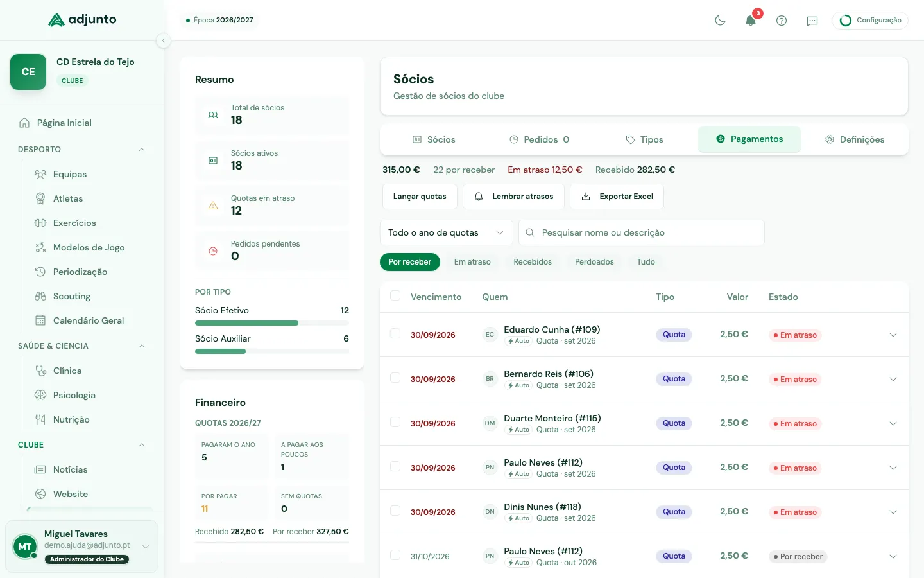Click the Notícias newspaper icon
The image size is (924, 578).
tap(40, 469)
